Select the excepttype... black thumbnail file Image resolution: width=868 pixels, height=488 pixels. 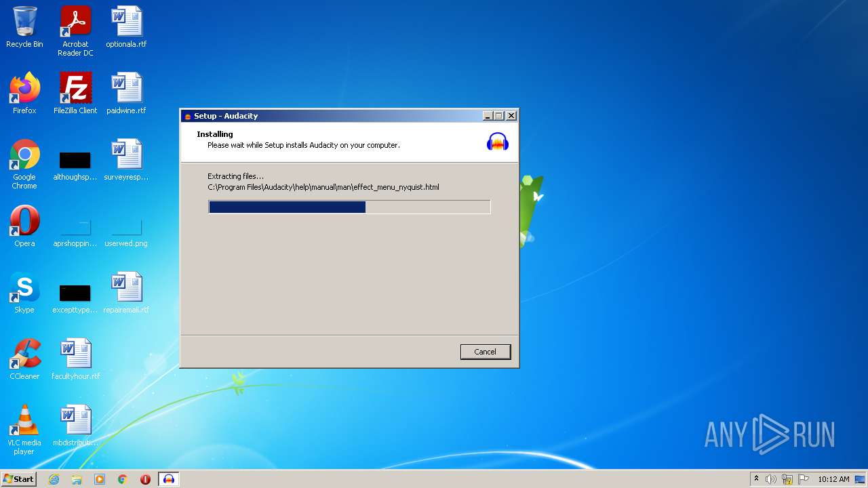point(75,297)
